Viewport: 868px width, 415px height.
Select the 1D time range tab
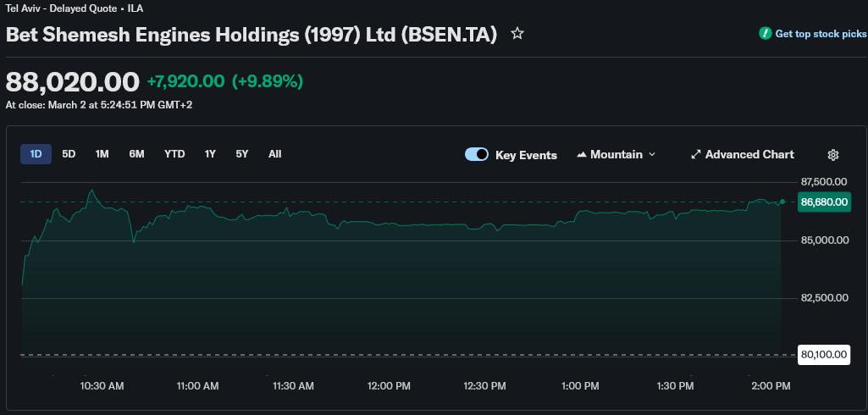36,154
